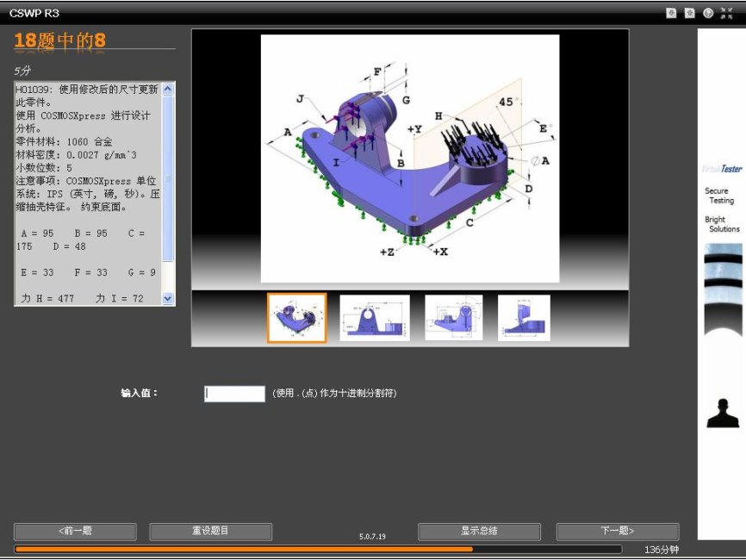Click the question text scrollbar thumb
Image resolution: width=746 pixels, height=560 pixels.
pos(168,178)
